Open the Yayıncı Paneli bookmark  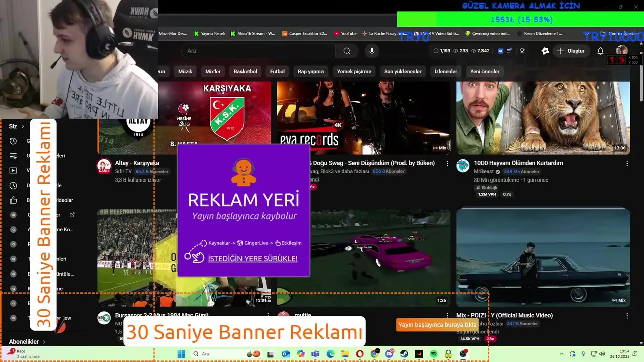pyautogui.click(x=209, y=34)
